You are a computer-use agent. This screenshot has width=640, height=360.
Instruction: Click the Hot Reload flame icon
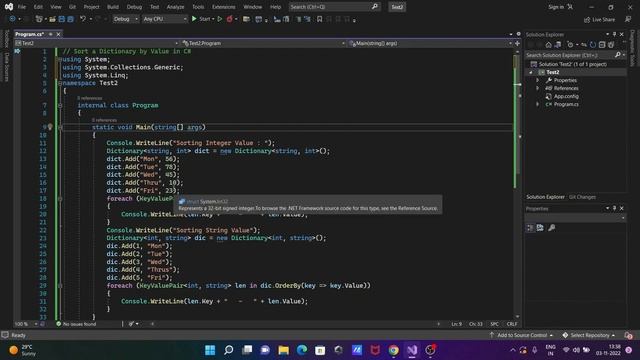229,19
